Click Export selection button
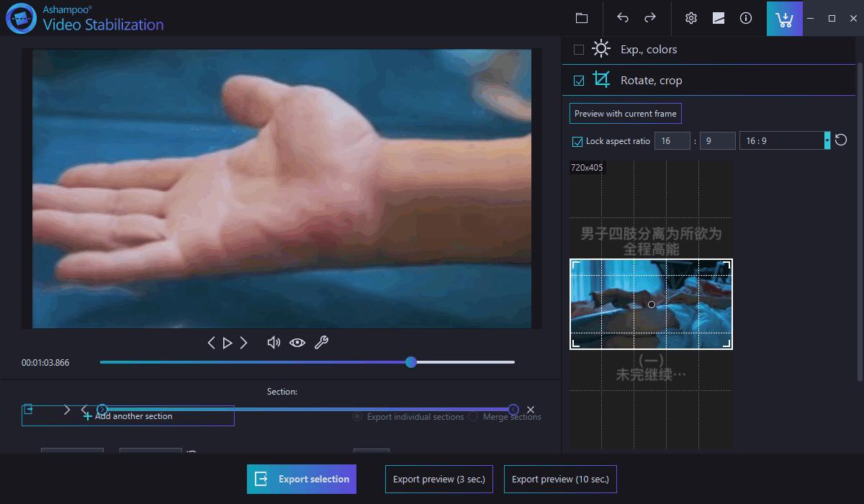 click(x=302, y=479)
